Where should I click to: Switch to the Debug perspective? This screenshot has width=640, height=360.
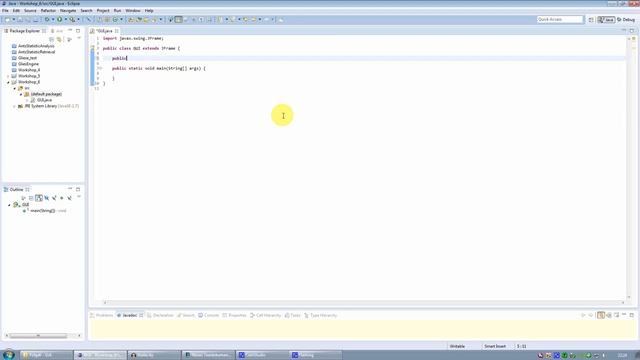[x=626, y=20]
